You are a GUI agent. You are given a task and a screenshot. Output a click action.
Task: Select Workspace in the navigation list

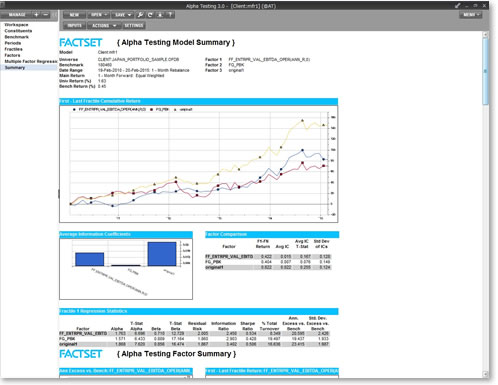(x=16, y=25)
